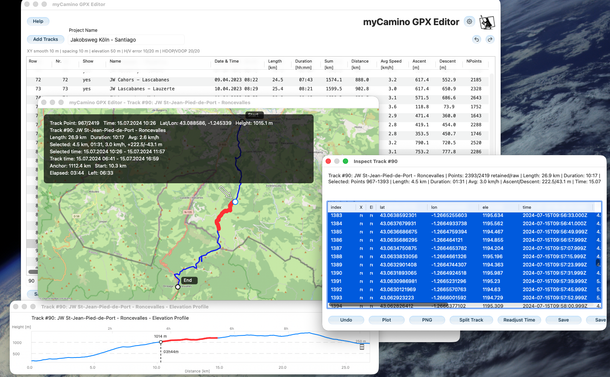Image resolution: width=610 pixels, height=377 pixels.
Task: Select index row 1383 in Inspect table
Action: pyautogui.click(x=464, y=216)
